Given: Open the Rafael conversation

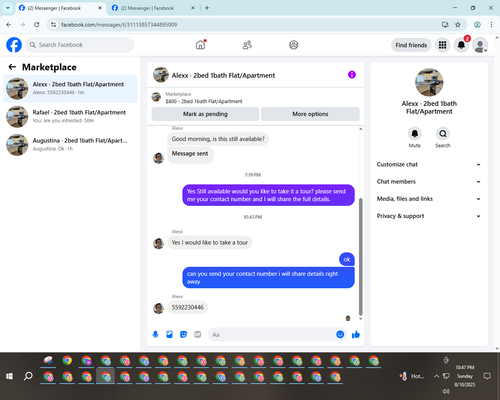Looking at the screenshot, I should pos(70,117).
